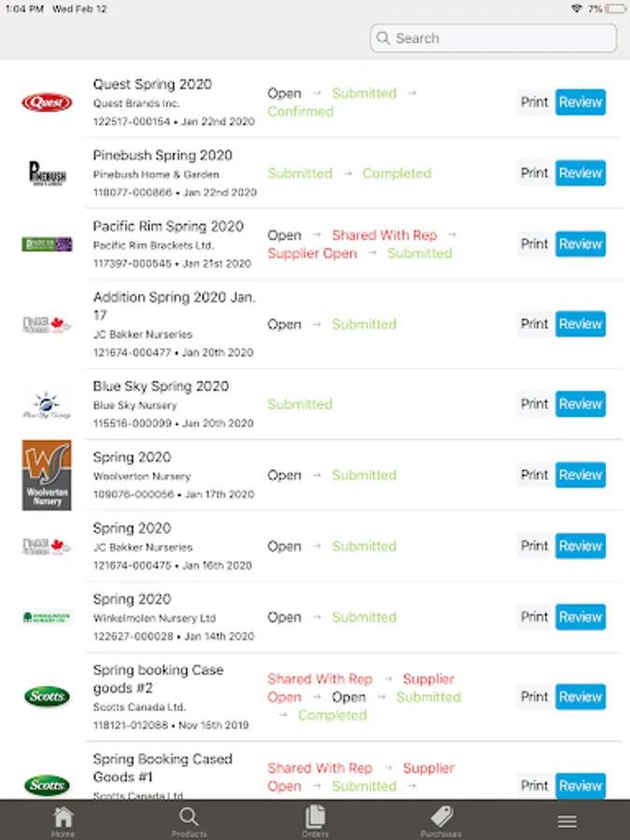This screenshot has width=630, height=840.
Task: Tap the Quest Brands logo
Action: point(47,103)
